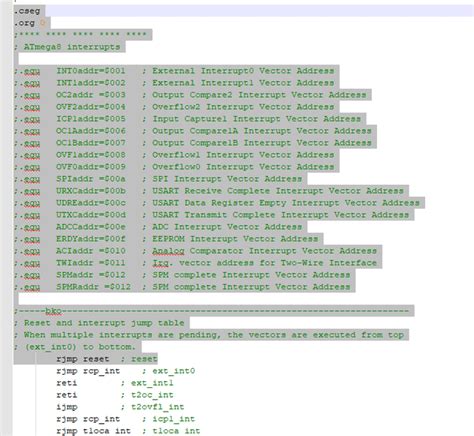Image resolution: width=474 pixels, height=436 pixels.
Task: Click the .org directive line
Action: pyautogui.click(x=29, y=23)
